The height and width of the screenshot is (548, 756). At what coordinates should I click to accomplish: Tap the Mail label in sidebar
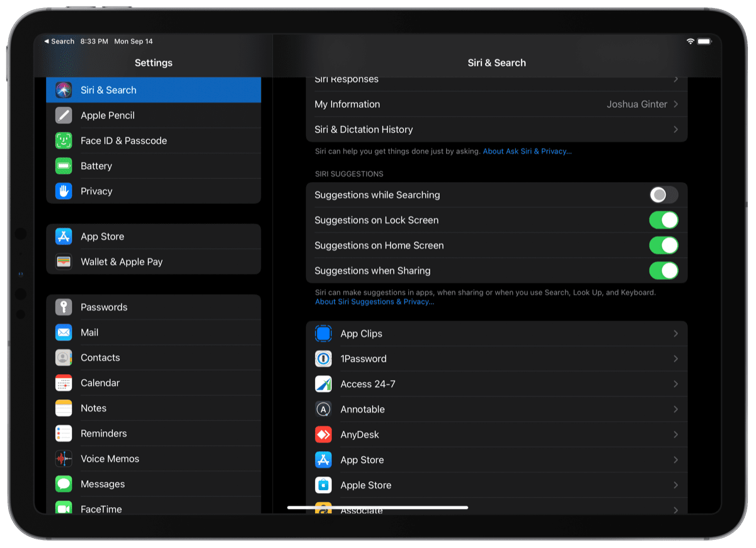[89, 332]
